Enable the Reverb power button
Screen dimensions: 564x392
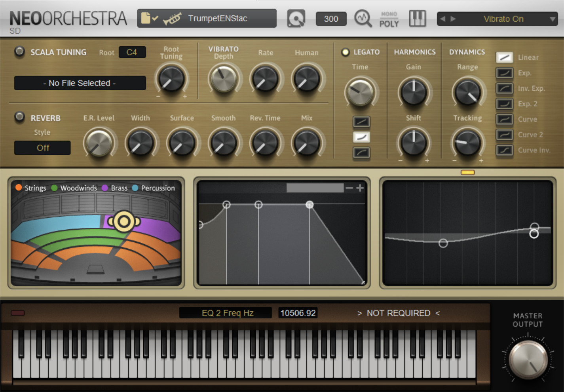(19, 117)
